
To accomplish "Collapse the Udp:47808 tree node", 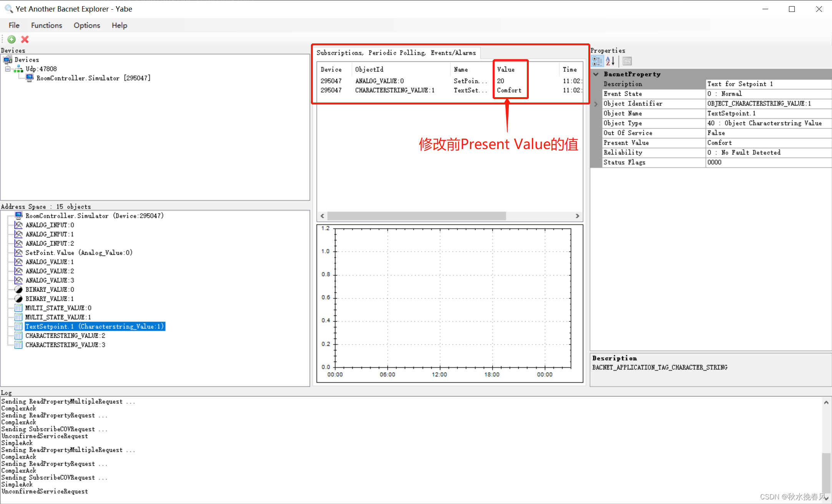I will pos(8,69).
